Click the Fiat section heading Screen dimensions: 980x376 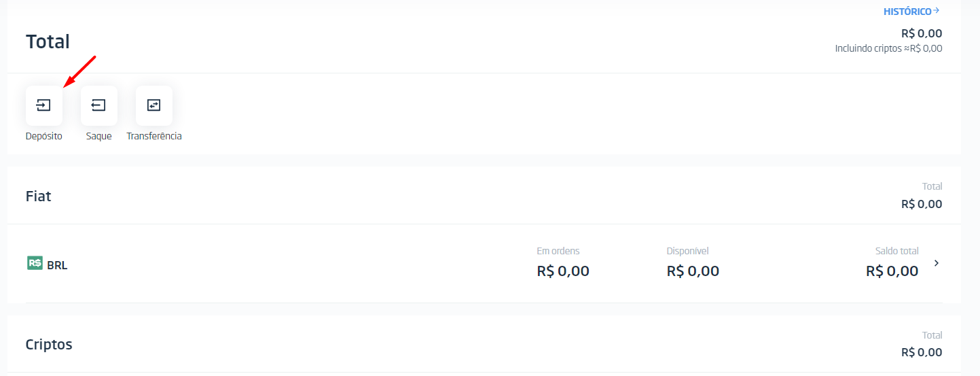click(x=39, y=196)
